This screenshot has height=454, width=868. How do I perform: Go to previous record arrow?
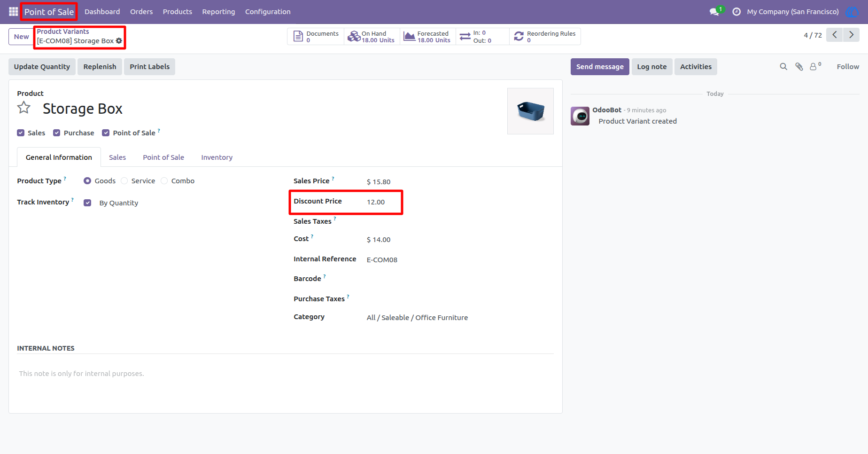click(x=834, y=35)
